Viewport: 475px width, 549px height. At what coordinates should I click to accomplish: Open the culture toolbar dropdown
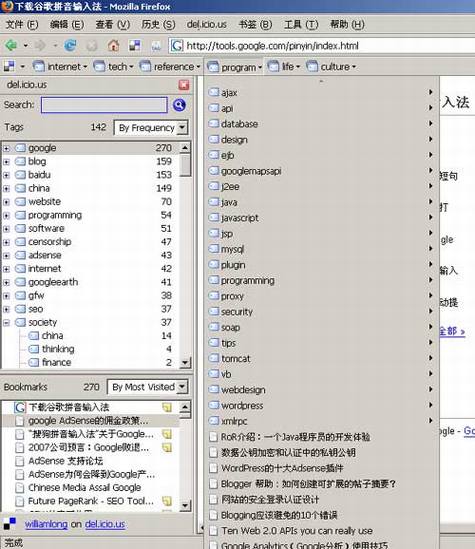click(331, 66)
